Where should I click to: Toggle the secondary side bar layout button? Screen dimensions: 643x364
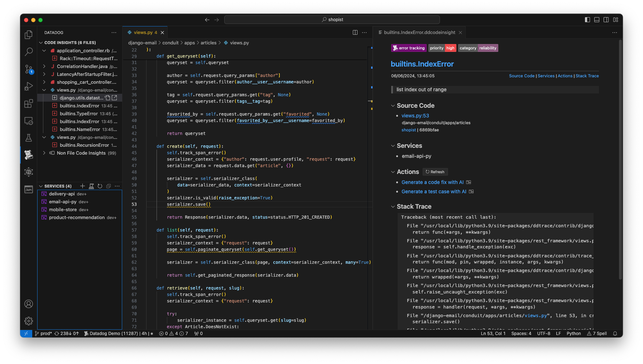click(x=606, y=20)
